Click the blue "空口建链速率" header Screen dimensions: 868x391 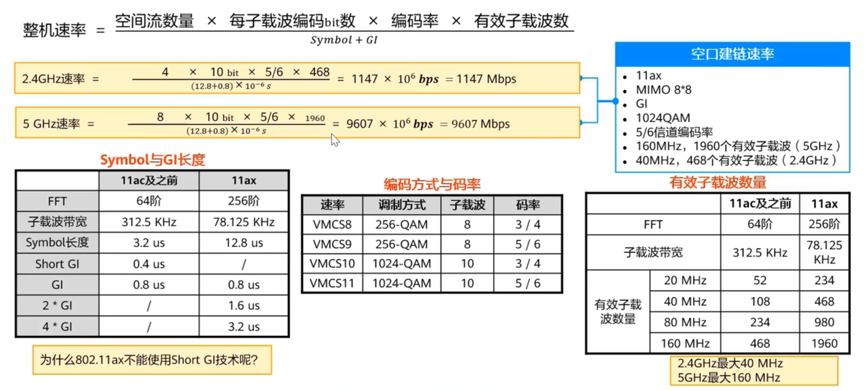point(732,54)
